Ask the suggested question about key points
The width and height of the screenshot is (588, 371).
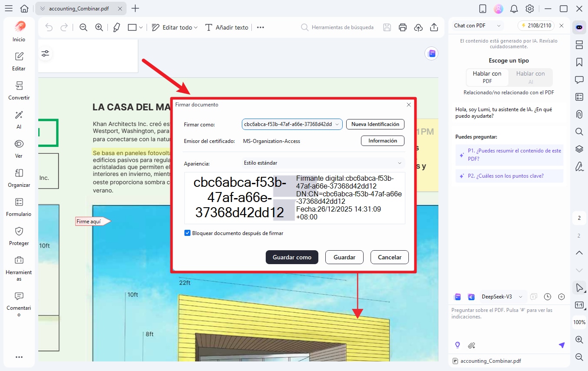(509, 176)
